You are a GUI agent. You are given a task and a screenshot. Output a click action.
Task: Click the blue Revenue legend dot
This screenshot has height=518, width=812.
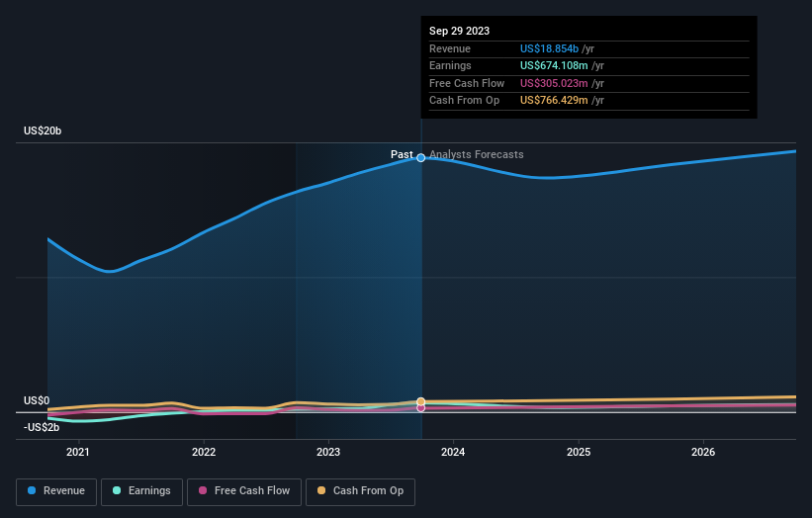click(32, 490)
